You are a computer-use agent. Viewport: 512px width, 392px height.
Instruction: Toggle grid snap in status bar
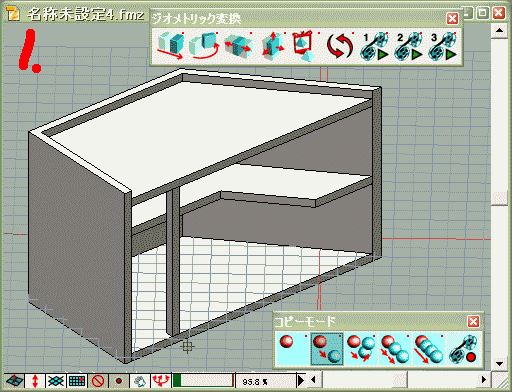click(x=77, y=380)
